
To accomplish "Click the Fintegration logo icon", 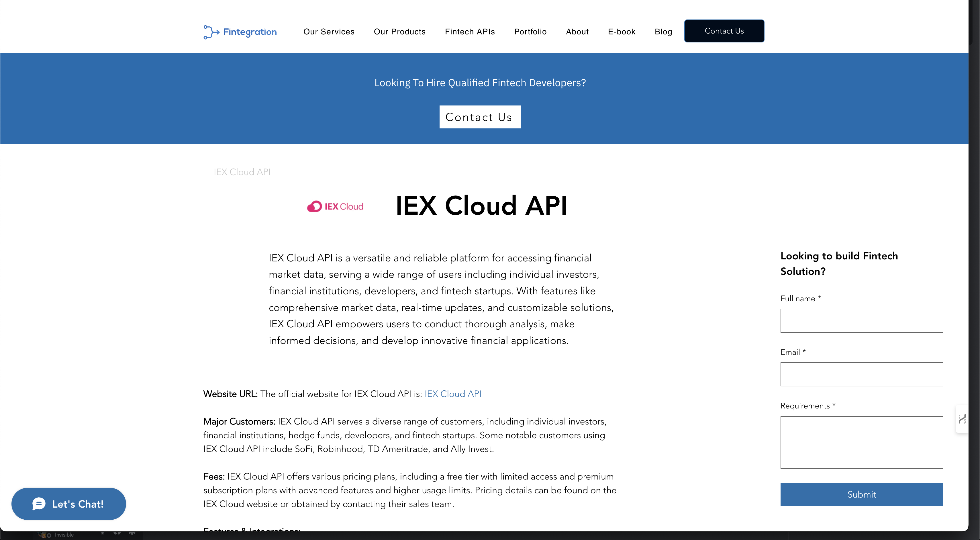I will 211,32.
